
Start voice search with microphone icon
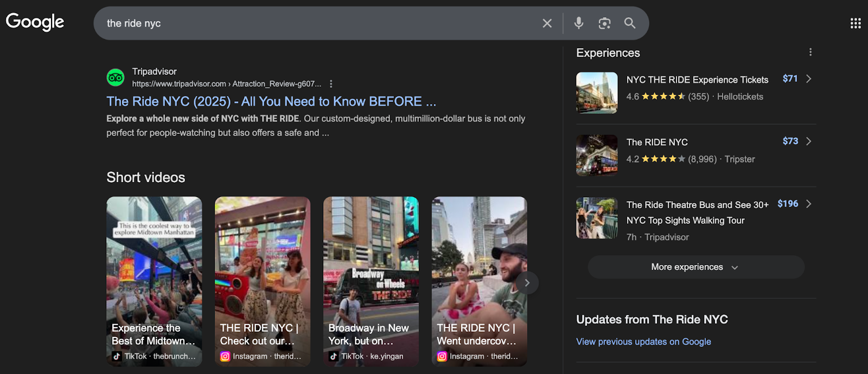pos(579,23)
